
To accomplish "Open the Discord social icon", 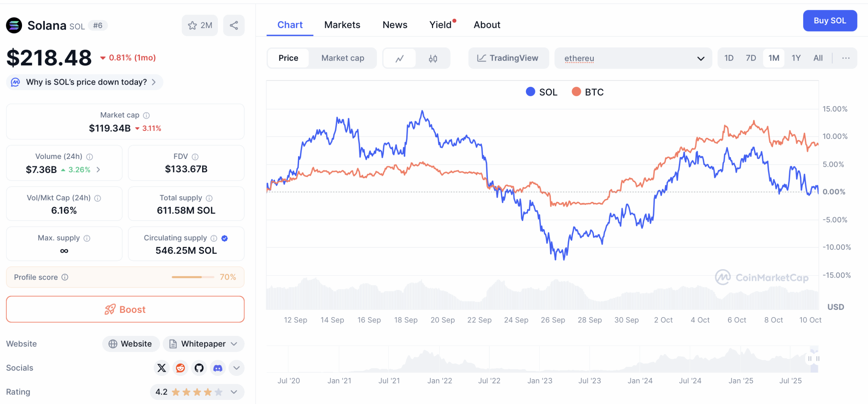I will pos(218,368).
